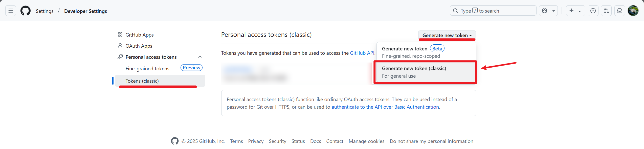Viewport: 644px width, 149px height.
Task: Collapse the Personal access tokens section
Action: click(x=200, y=57)
